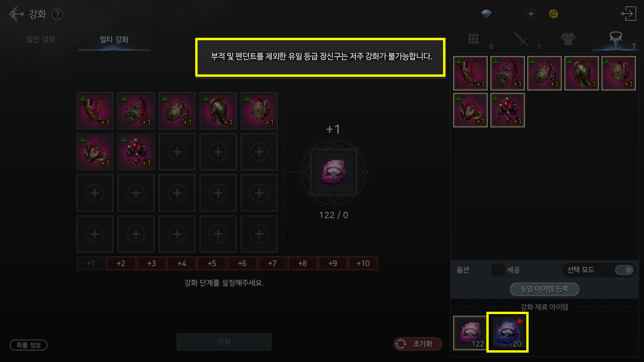Select the accessory necklace category icon
Screen dimensions: 644x362
pyautogui.click(x=615, y=39)
